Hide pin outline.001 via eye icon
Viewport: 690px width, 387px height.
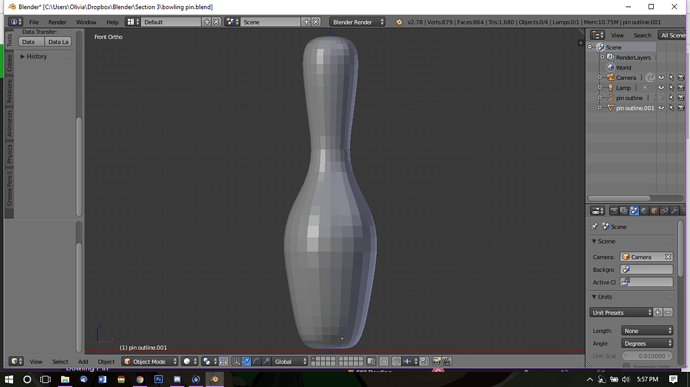tap(661, 108)
